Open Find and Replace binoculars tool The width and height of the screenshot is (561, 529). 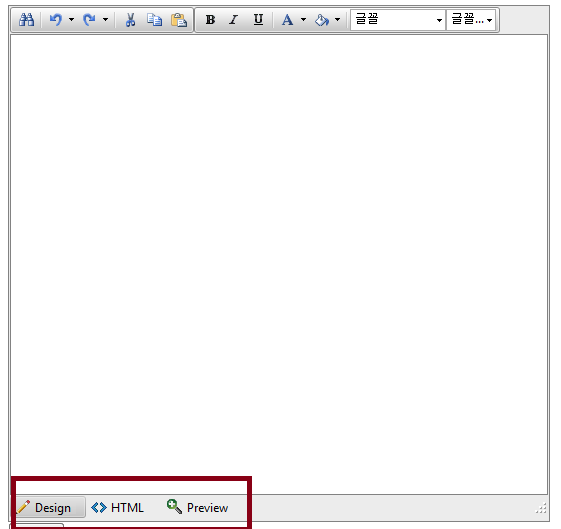(x=26, y=20)
